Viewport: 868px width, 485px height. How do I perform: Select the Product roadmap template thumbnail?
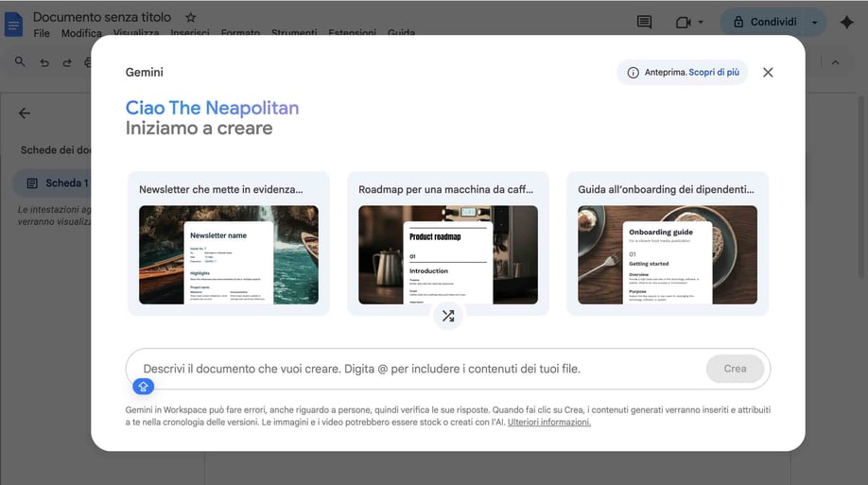[448, 254]
